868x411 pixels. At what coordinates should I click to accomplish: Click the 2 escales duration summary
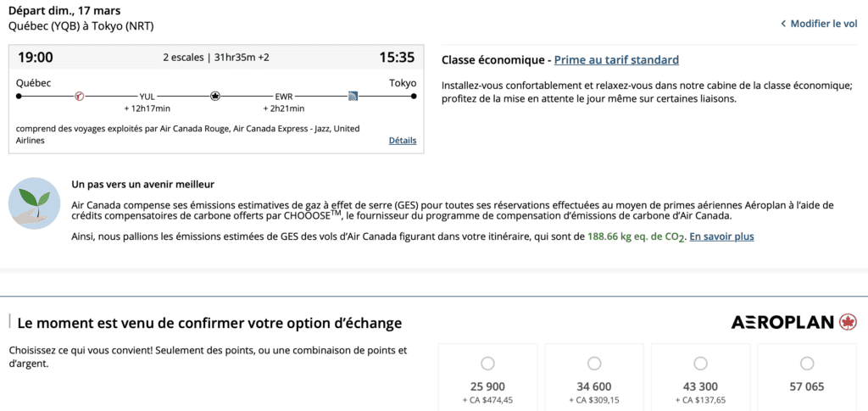(215, 58)
